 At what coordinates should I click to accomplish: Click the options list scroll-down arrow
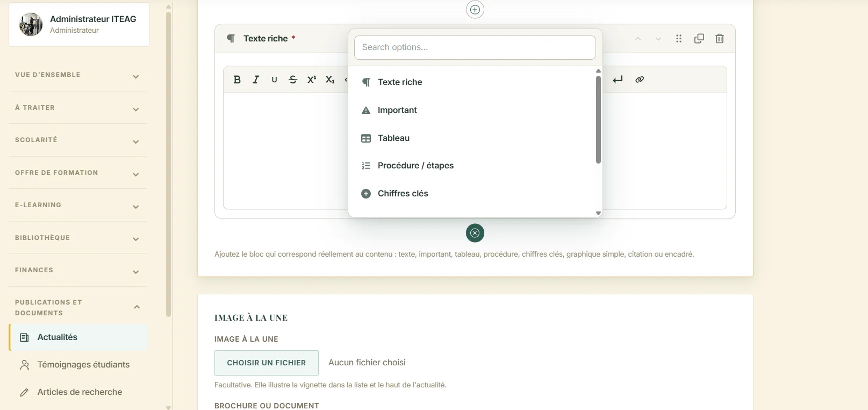pyautogui.click(x=598, y=214)
